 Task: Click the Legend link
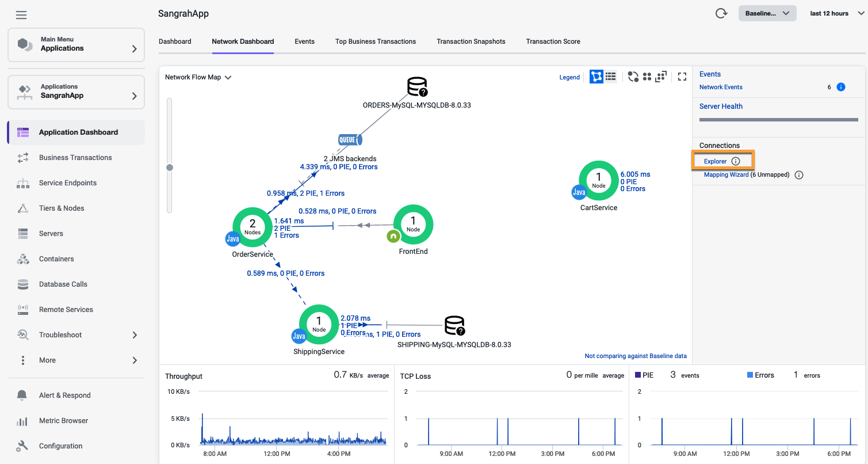click(x=569, y=77)
